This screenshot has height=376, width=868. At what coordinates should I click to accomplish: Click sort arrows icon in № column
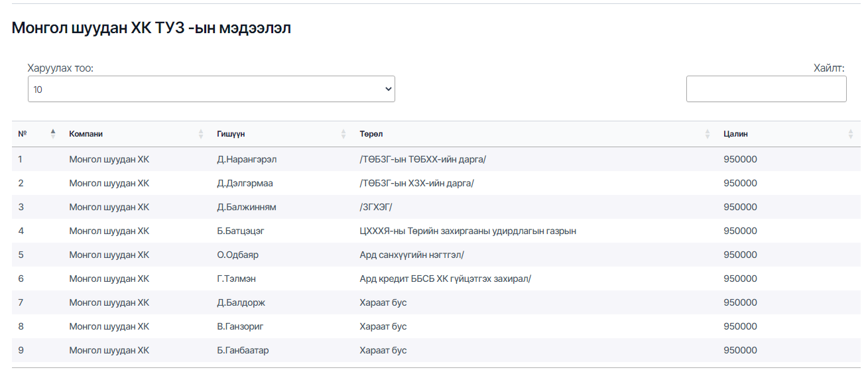53,134
